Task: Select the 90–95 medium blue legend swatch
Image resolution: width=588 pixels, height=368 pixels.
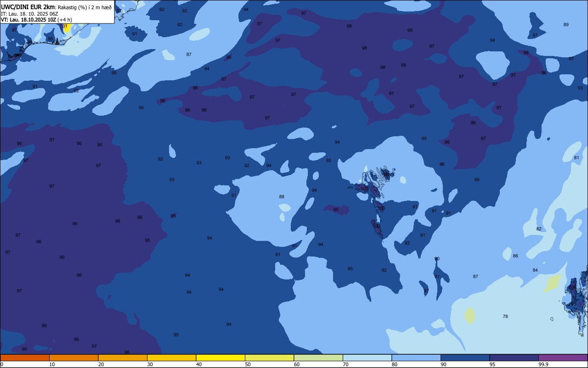Action: [x=465, y=357]
